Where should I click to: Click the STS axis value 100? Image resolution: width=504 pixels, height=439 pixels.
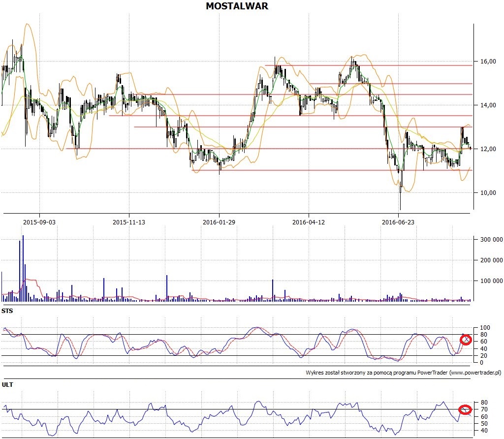point(485,328)
